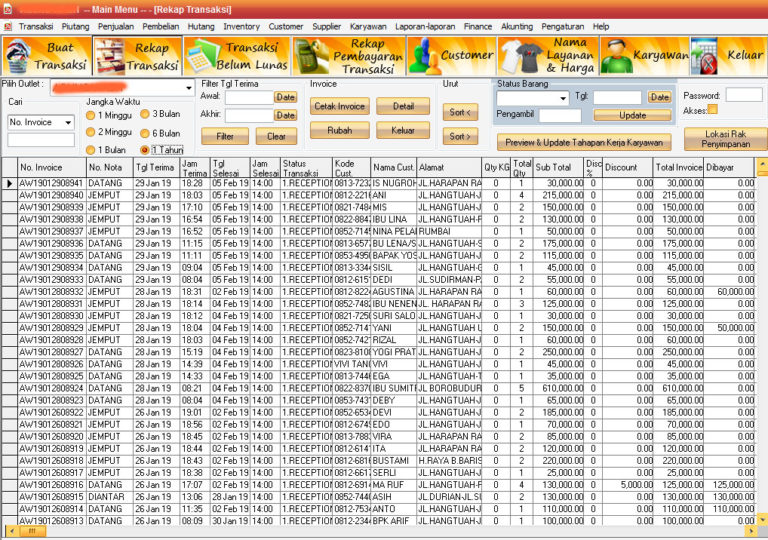Viewport: 768px width, 540px height.
Task: Open the Inventory menu
Action: click(241, 26)
